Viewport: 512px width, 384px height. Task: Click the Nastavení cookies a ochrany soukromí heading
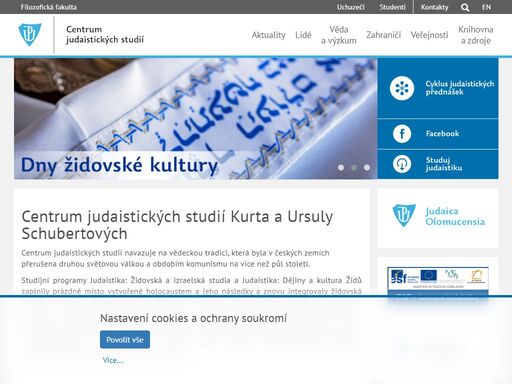click(193, 318)
